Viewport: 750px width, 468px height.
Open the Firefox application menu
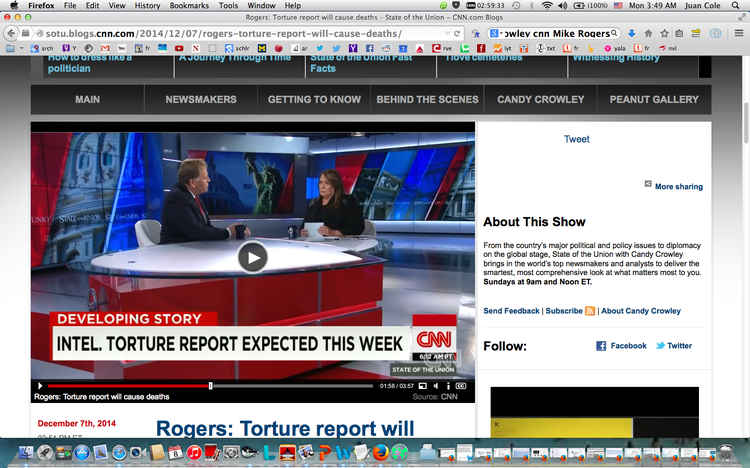click(x=41, y=6)
